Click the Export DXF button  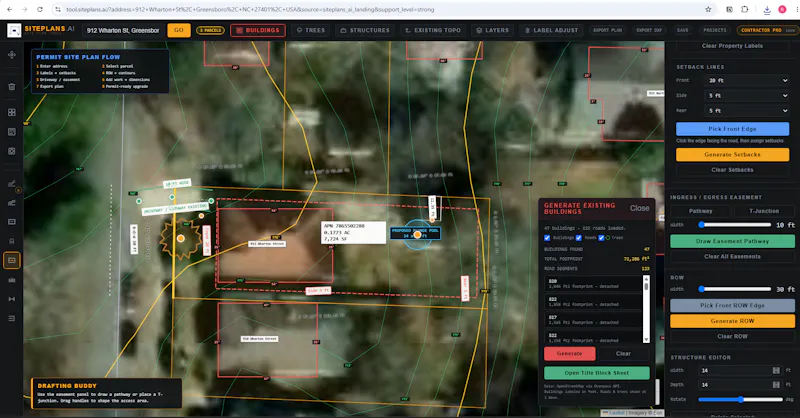649,30
